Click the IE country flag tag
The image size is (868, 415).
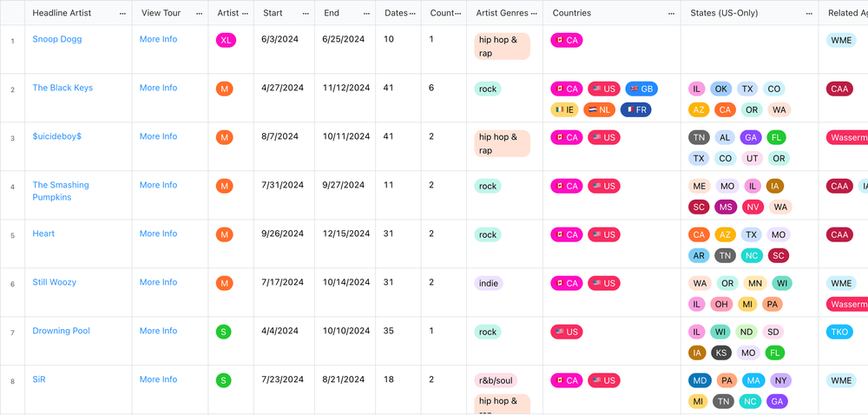point(564,110)
